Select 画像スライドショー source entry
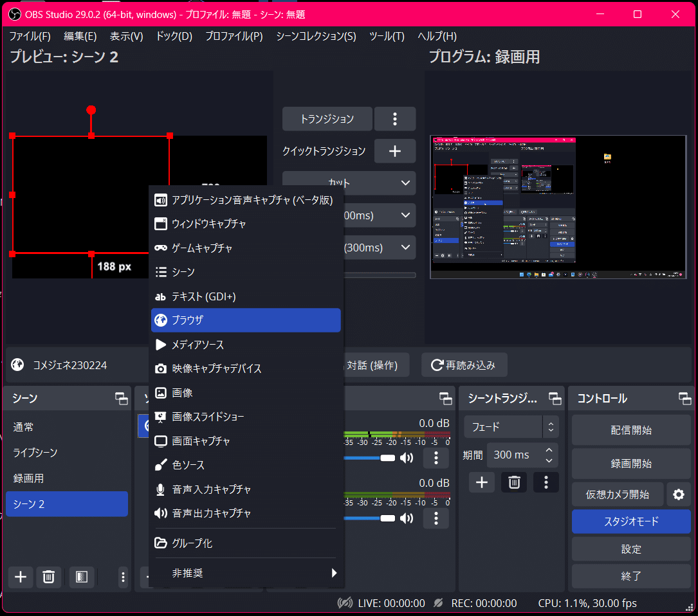The image size is (698, 616). (x=246, y=417)
